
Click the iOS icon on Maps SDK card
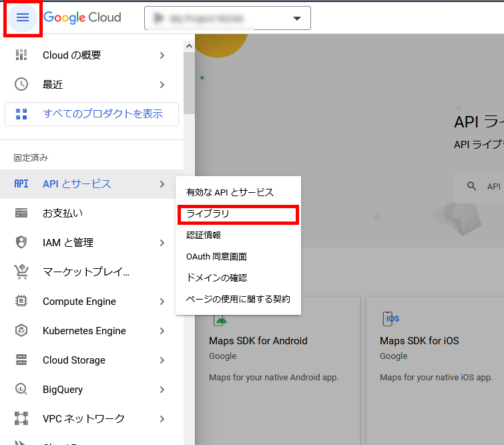(391, 319)
